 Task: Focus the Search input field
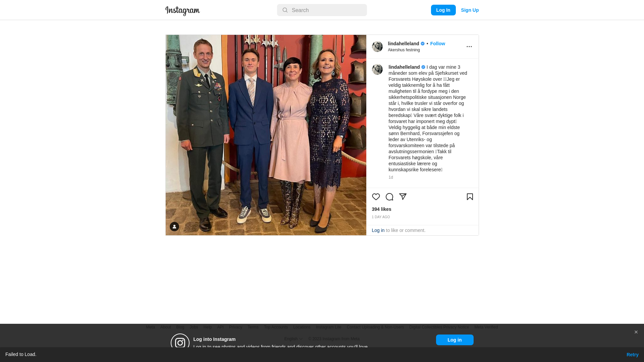(322, 10)
